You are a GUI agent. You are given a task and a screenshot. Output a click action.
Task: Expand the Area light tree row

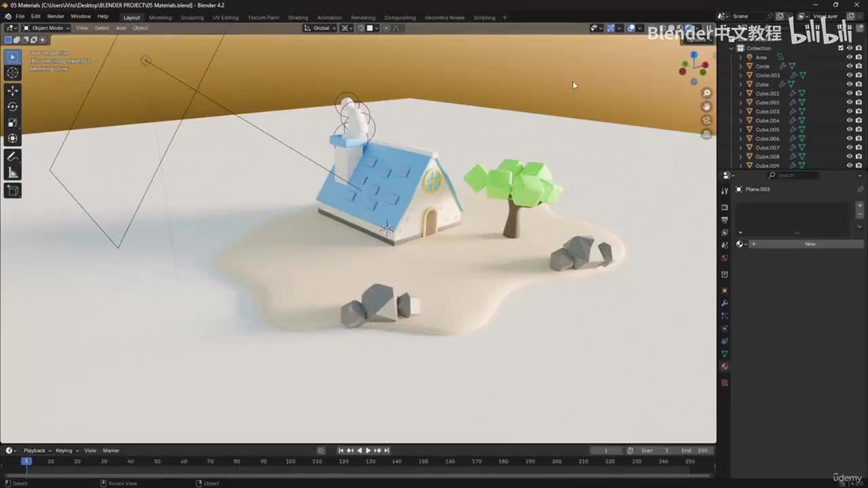click(740, 57)
